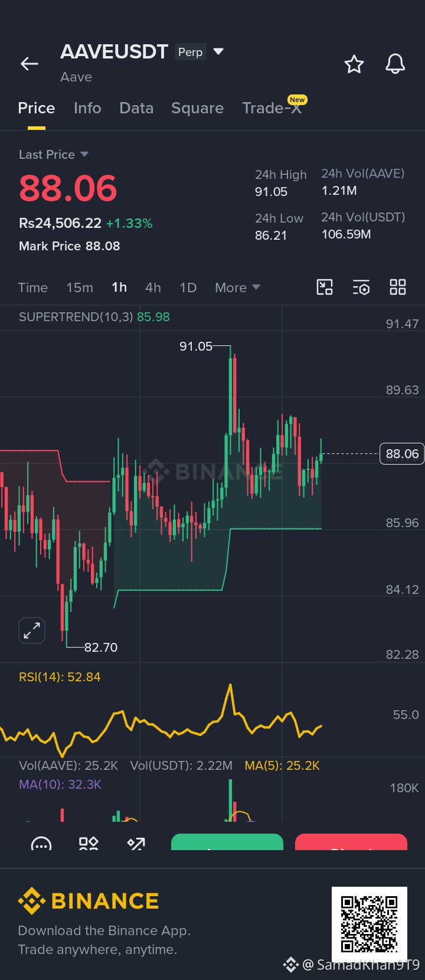This screenshot has width=425, height=980.
Task: Select the 15m timeframe
Action: [80, 288]
